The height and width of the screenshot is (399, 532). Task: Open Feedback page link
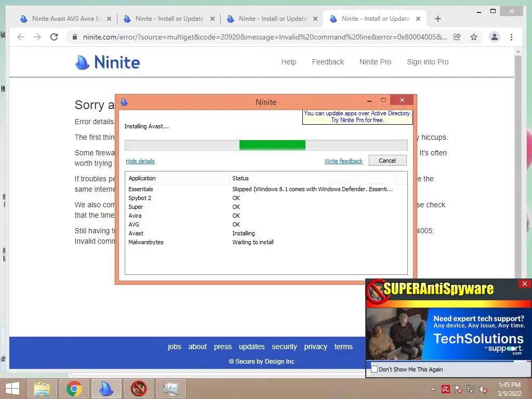(328, 62)
